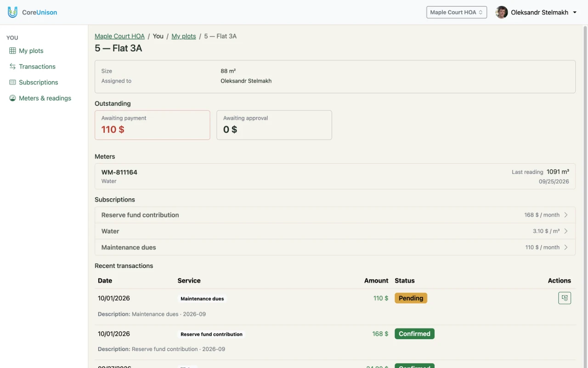Open Meters & readings sidebar item
Screen dimensions: 588x368
pyautogui.click(x=45, y=98)
